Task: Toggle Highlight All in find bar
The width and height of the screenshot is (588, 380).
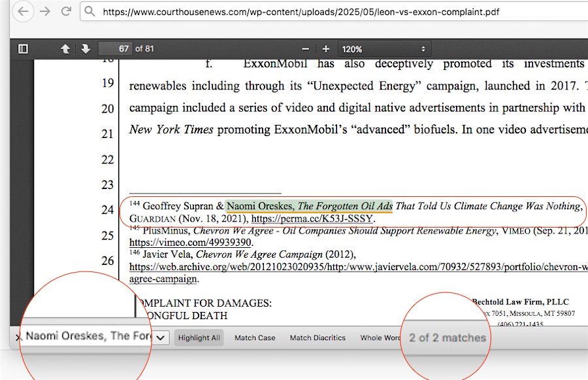Action: coord(199,338)
